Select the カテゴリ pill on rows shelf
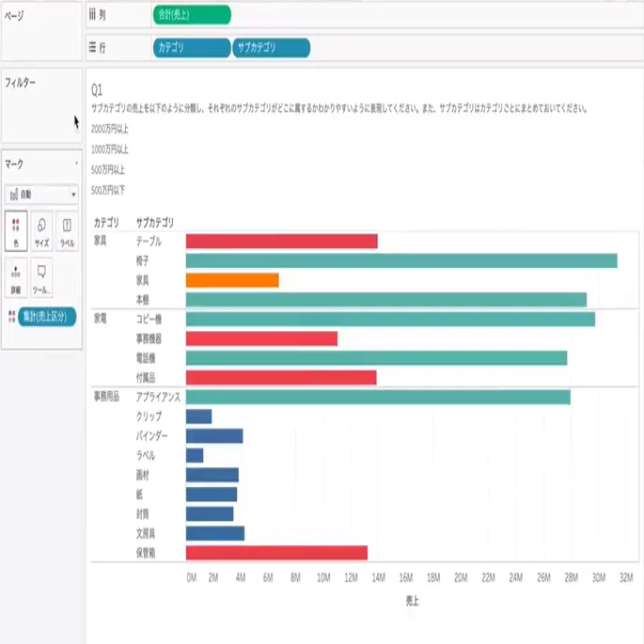Image resolution: width=644 pixels, height=644 pixels. click(192, 48)
